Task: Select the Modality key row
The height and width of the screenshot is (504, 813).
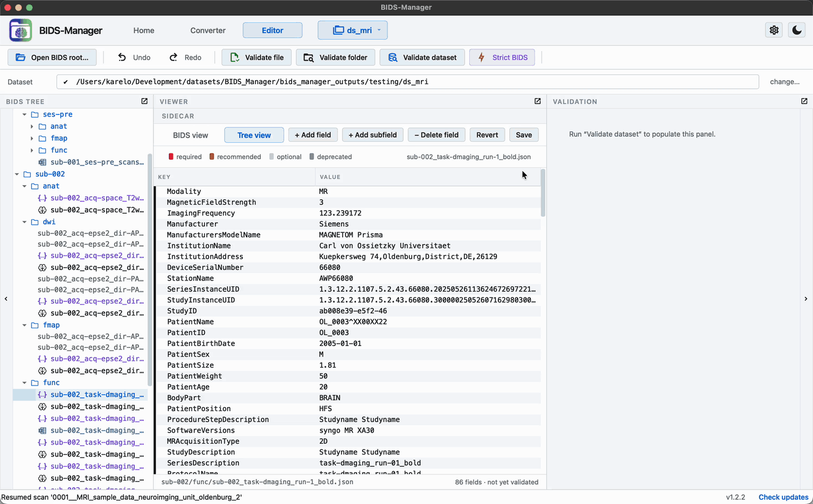Action: [x=347, y=191]
